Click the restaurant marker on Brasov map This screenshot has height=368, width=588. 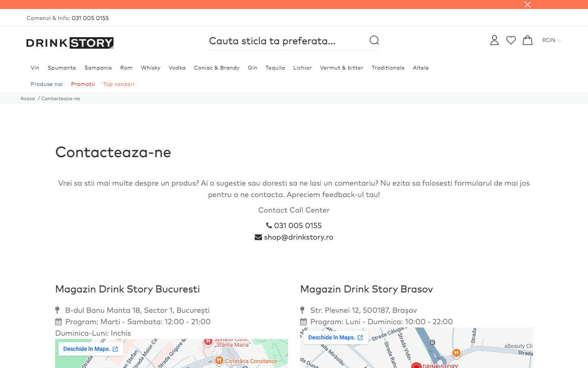coord(457,353)
